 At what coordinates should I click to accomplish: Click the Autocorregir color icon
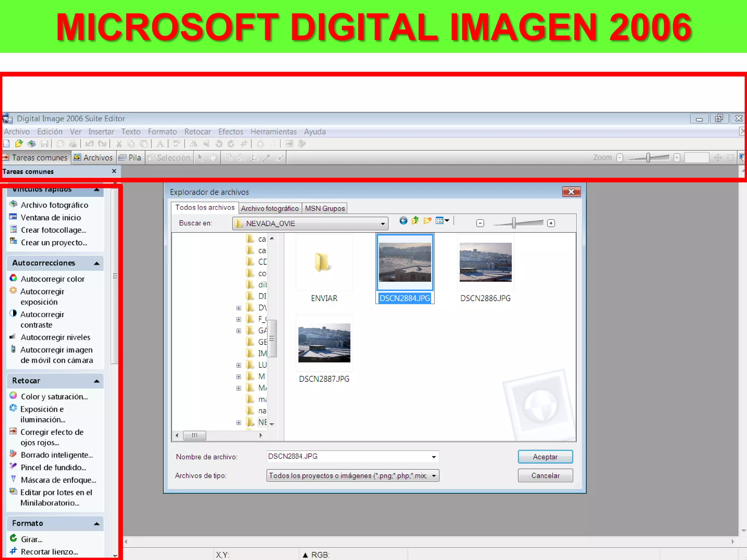13,278
